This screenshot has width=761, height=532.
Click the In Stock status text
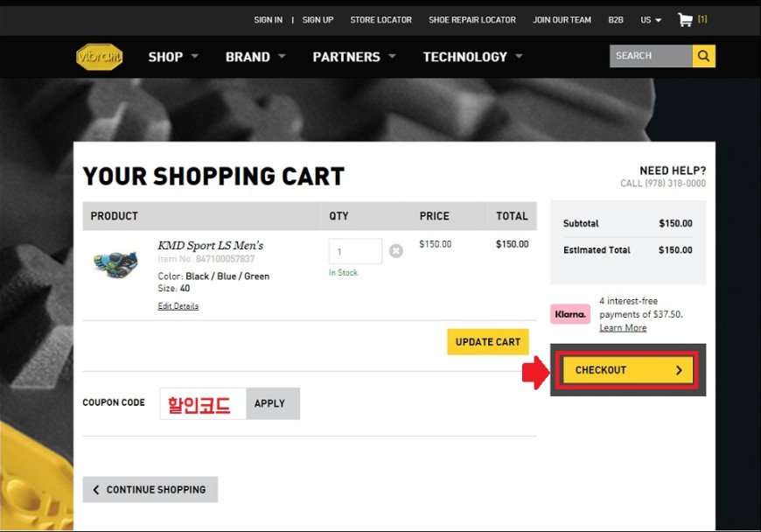pos(343,272)
